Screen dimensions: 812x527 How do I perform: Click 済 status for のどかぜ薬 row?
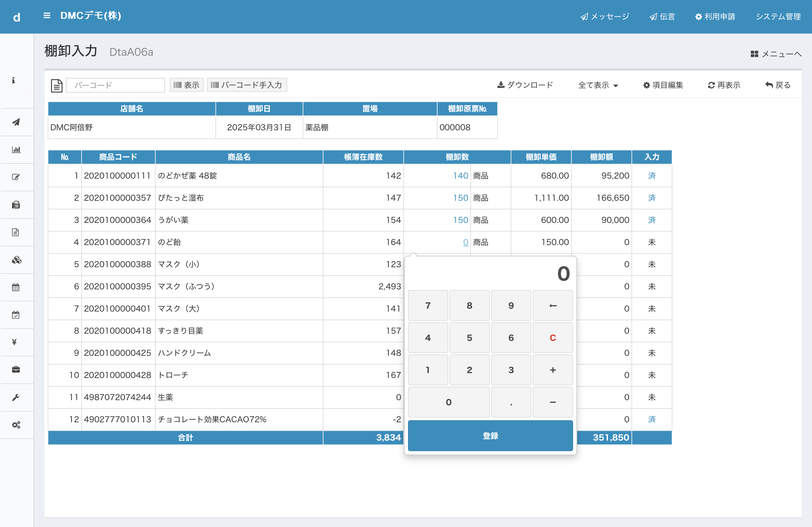click(x=652, y=176)
